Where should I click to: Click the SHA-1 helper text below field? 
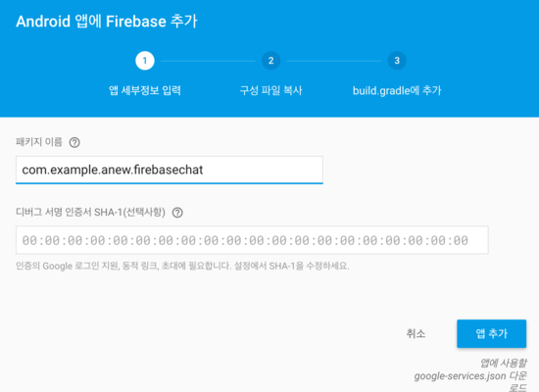pos(182,266)
